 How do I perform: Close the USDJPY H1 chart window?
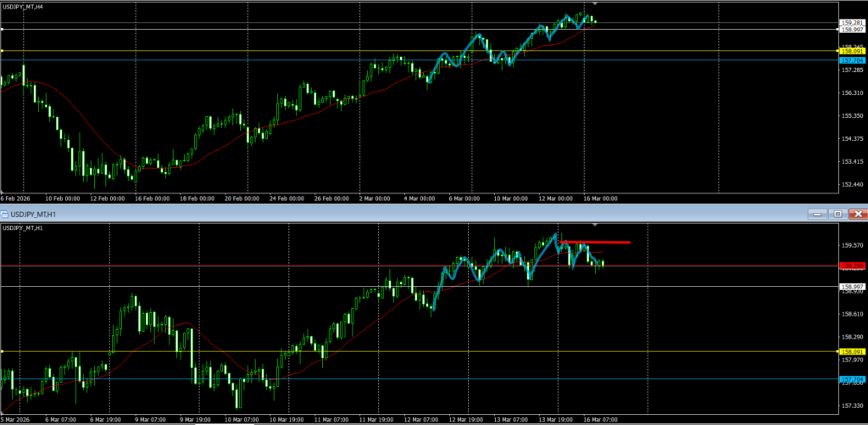(x=856, y=214)
